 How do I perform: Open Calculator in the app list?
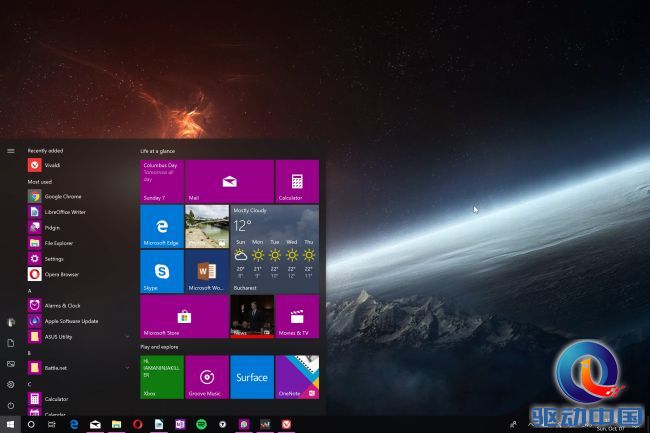[79, 399]
